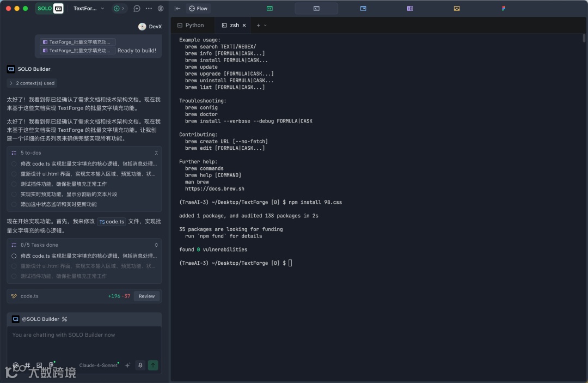The width and height of the screenshot is (588, 383).
Task: Click the # context icon in chat input
Action: (27, 365)
